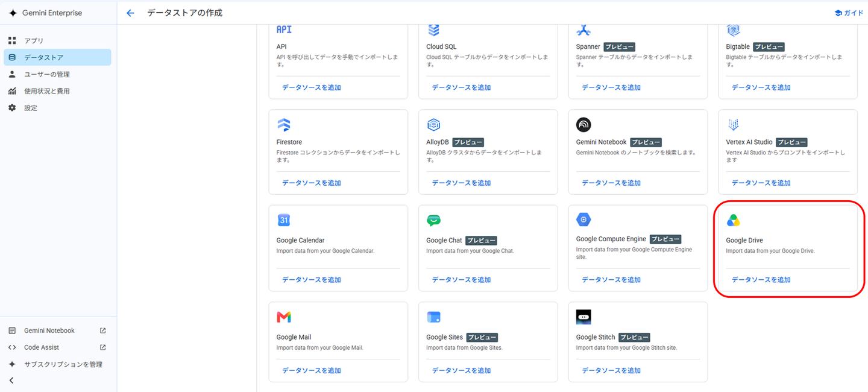Click the ユーザーの管理 person icon
The height and width of the screenshot is (392, 868).
point(12,74)
